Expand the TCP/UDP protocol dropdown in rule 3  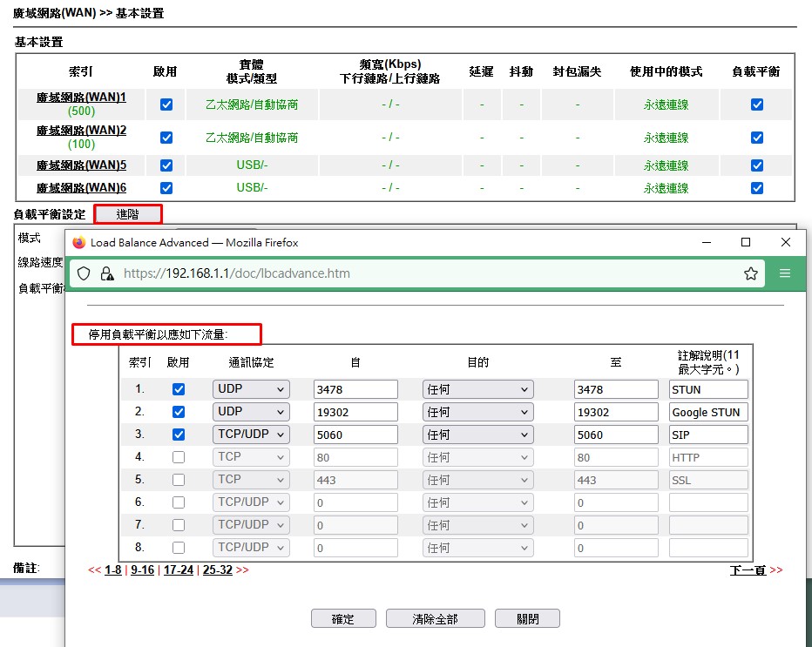click(250, 435)
